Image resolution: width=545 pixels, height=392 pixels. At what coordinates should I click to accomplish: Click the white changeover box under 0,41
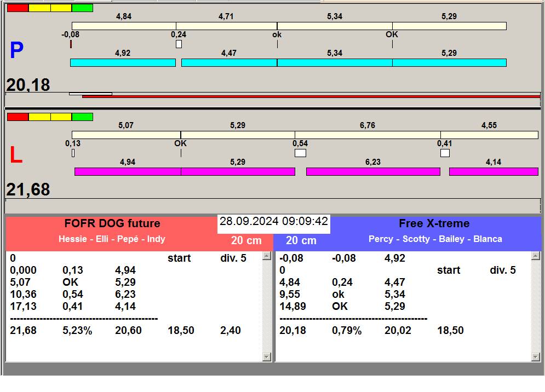[445, 153]
